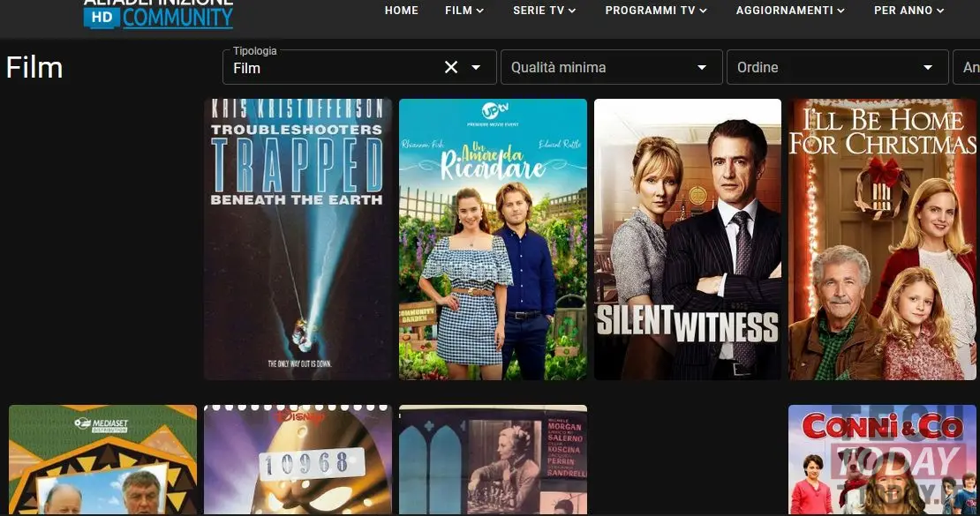Expand the FILM menu
The image size is (980, 516).
(x=464, y=11)
